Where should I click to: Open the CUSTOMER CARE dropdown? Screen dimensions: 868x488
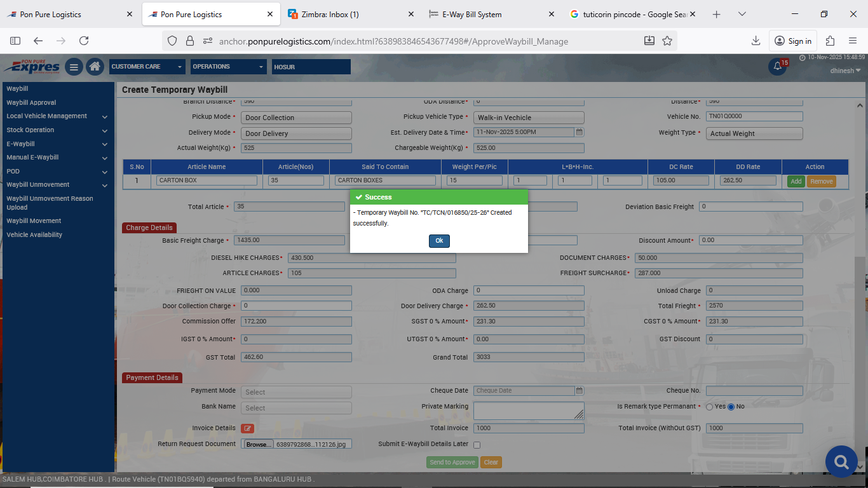(147, 67)
